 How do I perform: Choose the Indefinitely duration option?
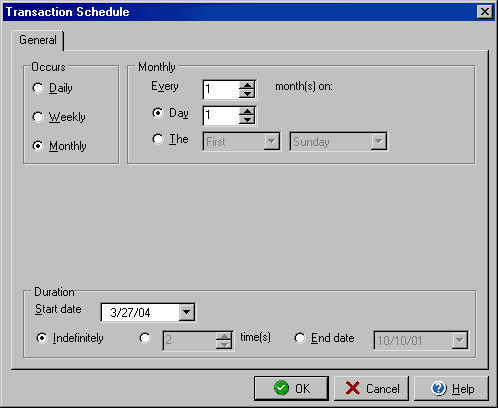coord(42,338)
